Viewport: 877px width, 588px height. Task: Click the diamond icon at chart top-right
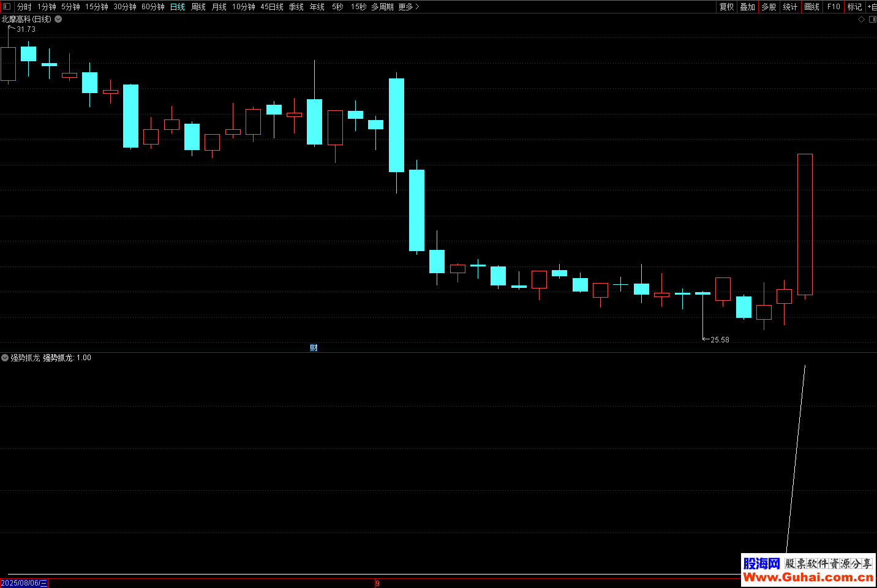tap(861, 20)
